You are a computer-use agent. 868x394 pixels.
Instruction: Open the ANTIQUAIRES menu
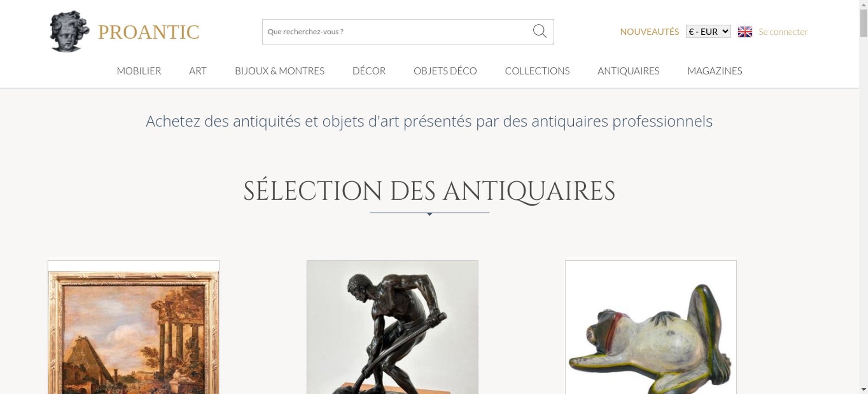coord(628,71)
